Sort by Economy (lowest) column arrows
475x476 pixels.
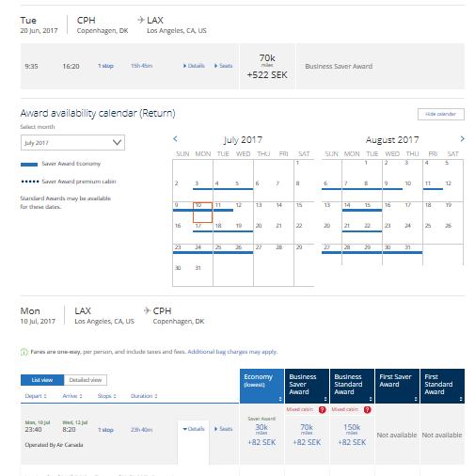(280, 399)
